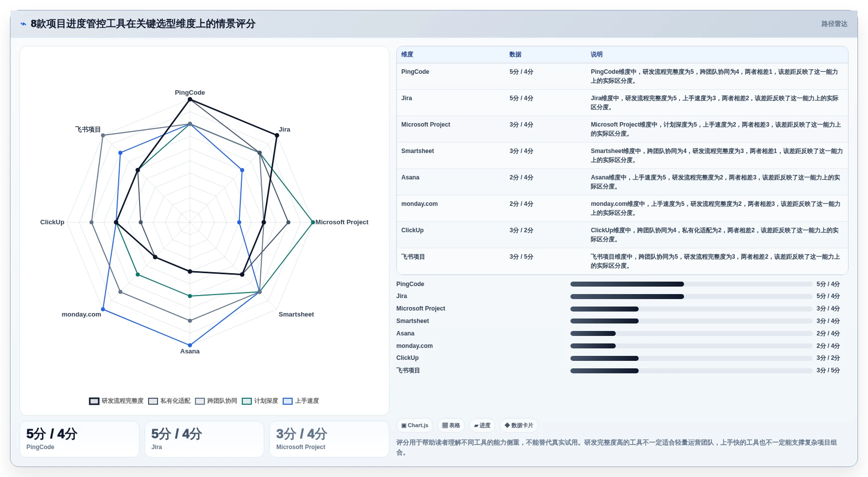The image size is (868, 477).
Task: Click the 飞书项目 radar axis label
Action: [x=88, y=130]
